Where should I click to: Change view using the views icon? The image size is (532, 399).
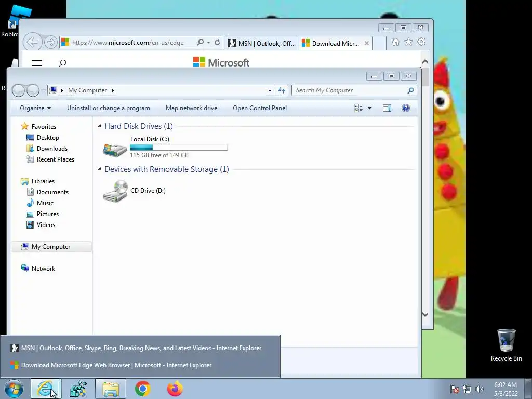tap(358, 108)
